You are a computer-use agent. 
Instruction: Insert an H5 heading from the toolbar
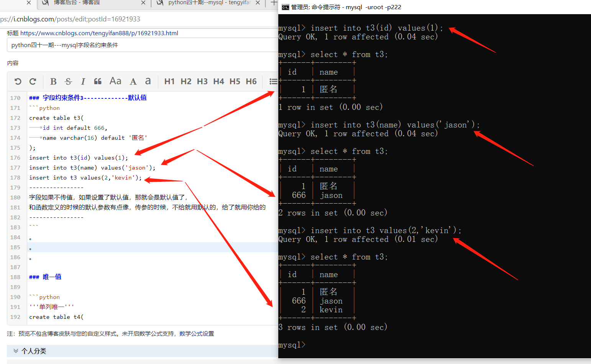click(235, 81)
